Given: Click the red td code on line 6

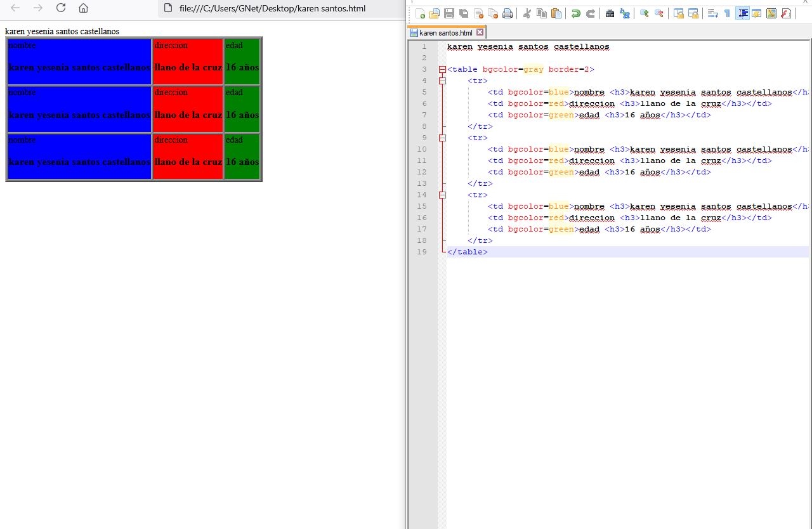Looking at the screenshot, I should (630, 103).
